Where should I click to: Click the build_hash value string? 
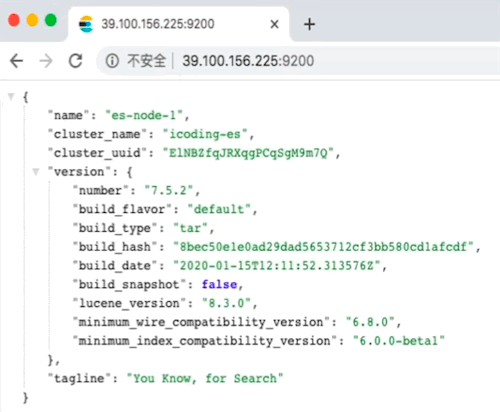[323, 247]
